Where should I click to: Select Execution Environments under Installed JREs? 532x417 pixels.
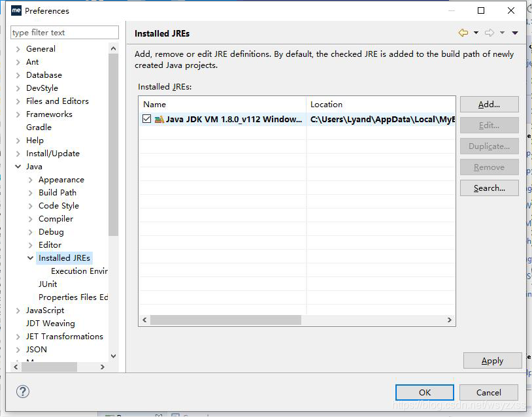78,271
